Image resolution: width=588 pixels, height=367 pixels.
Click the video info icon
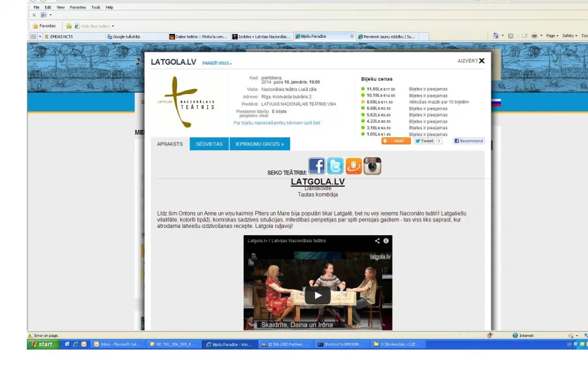[x=386, y=241]
